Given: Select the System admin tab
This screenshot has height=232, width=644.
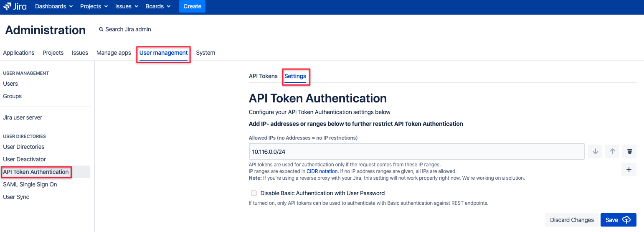Looking at the screenshot, I should (x=205, y=53).
